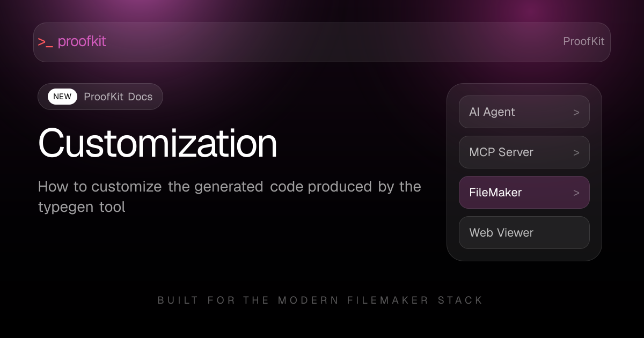644x338 pixels.
Task: Open the ProofKit Docs pill
Action: pos(100,97)
